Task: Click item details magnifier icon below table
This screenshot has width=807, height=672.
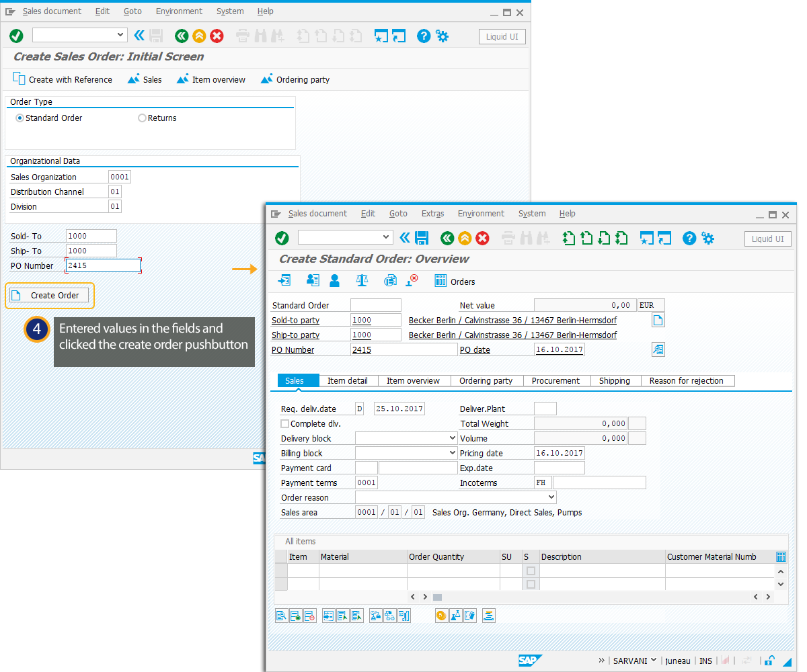Action: tap(281, 615)
